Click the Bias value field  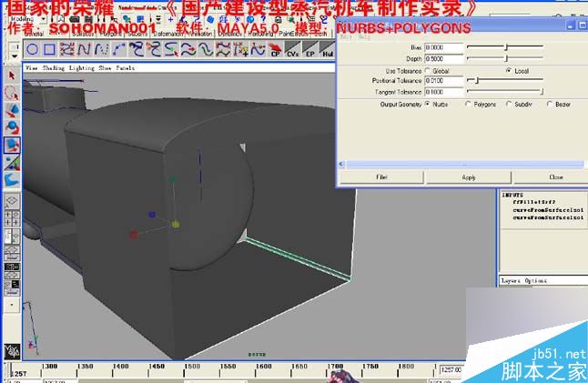coord(444,47)
